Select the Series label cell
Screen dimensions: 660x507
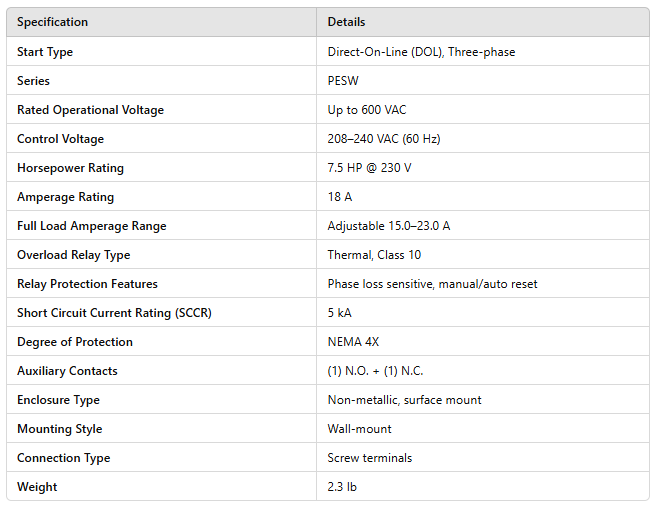coord(33,81)
